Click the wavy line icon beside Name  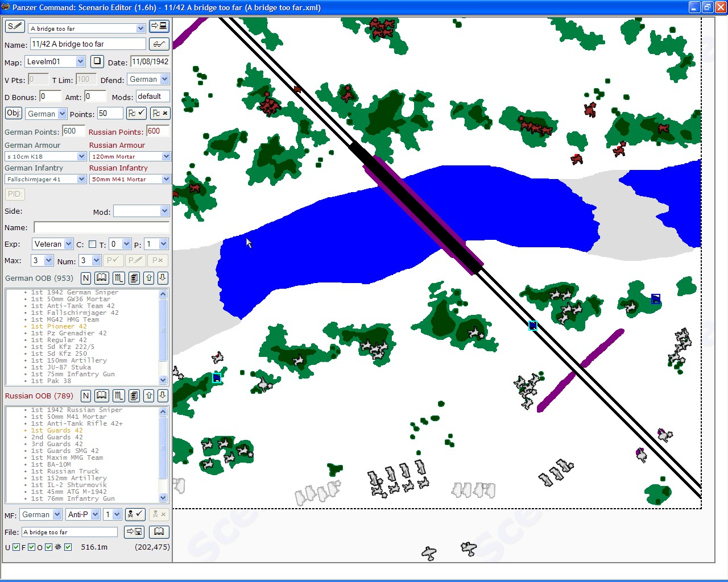click(159, 44)
